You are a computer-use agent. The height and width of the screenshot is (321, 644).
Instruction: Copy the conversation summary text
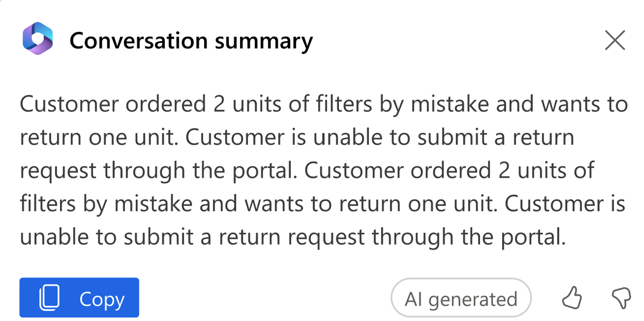79,298
